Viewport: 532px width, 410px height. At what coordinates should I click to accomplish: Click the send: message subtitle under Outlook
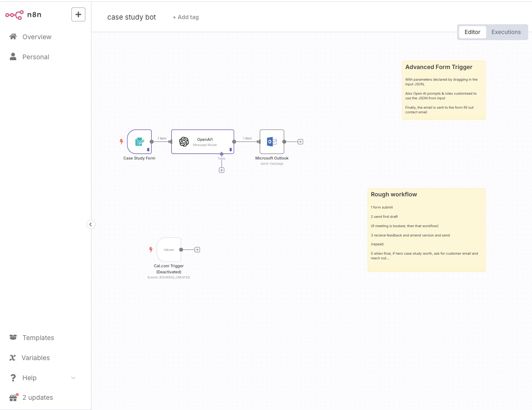(x=272, y=163)
